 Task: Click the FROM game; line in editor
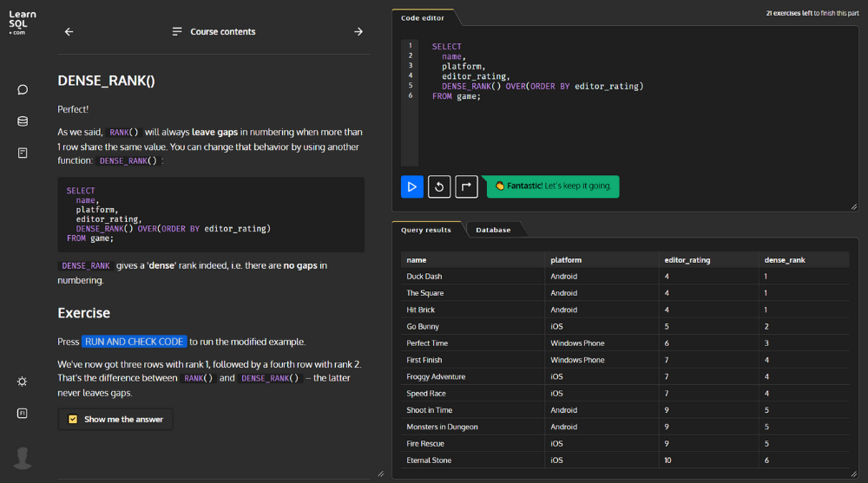457,96
